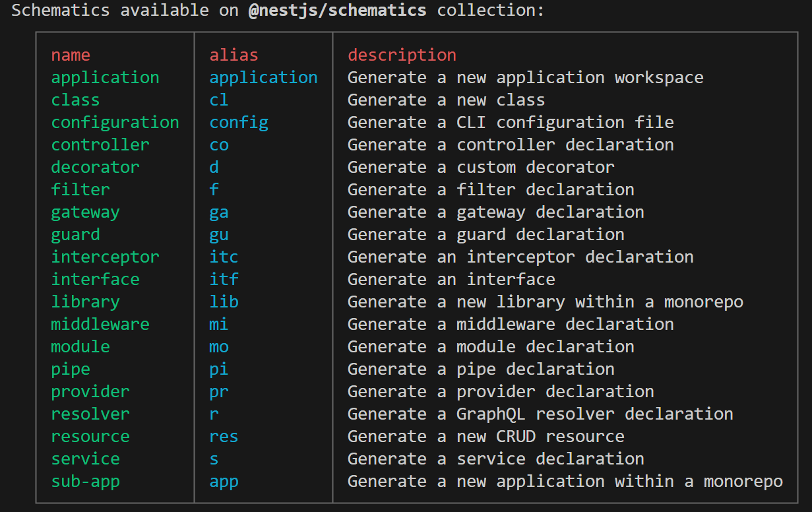Click the 'decorator' schematic name
This screenshot has height=512, width=812.
(x=96, y=168)
